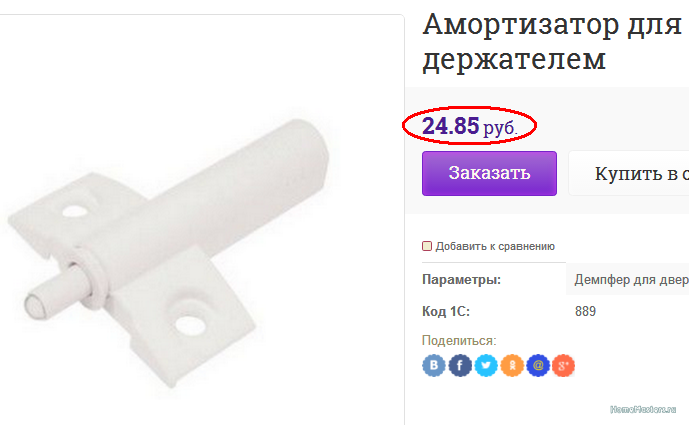Share the product on VKontakte

(x=434, y=365)
